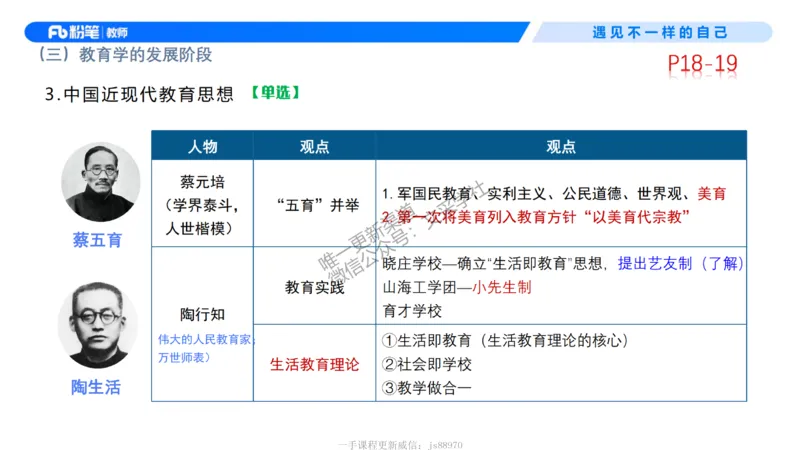Click the cell 蔡元培（学界泰斗，人世楷模）

(203, 205)
